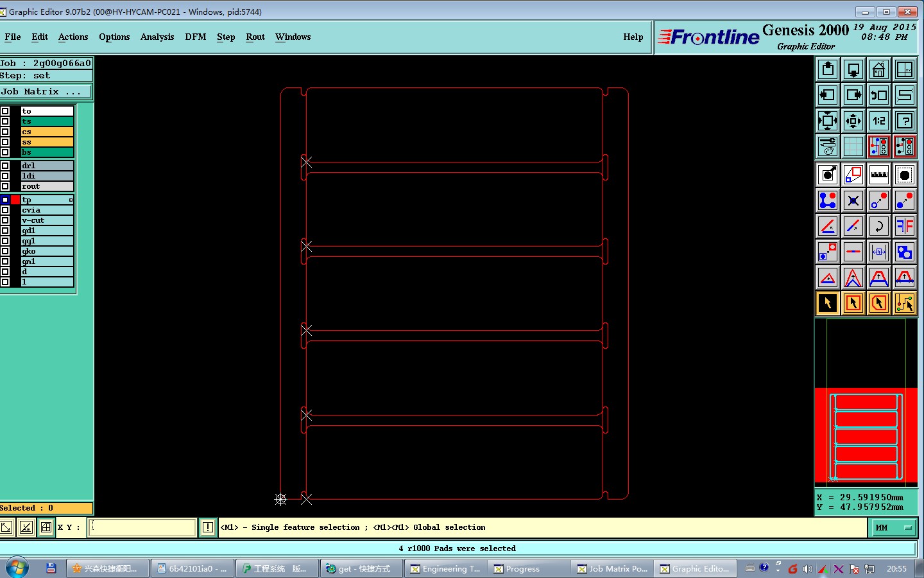Screen dimensions: 924x578
Task: Open the Edit menu
Action: tap(40, 37)
